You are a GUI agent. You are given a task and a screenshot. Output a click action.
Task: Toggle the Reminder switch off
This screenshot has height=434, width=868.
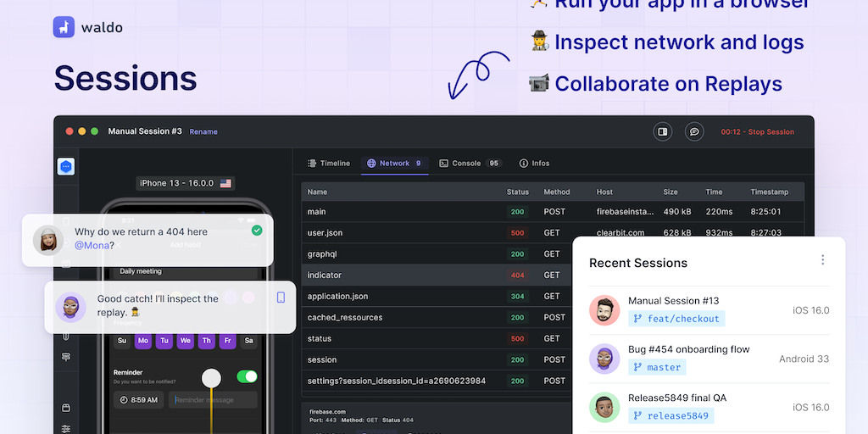pos(247,376)
